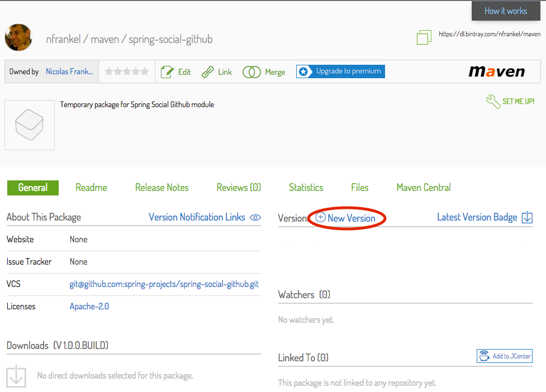Click the copy URL icon
Screen dimensions: 546x392
[424, 38]
